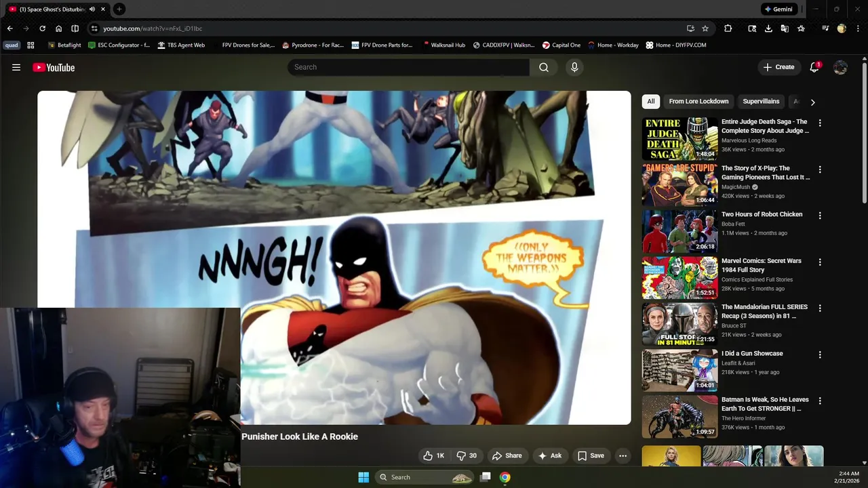This screenshot has width=868, height=488.
Task: Mute the tab via the speaker icon
Action: (92, 9)
